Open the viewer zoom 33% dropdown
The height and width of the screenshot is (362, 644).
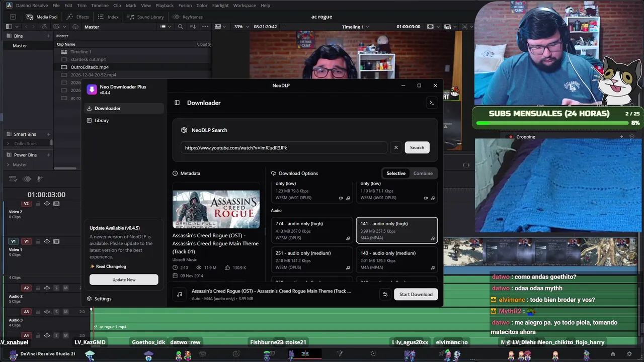tap(240, 27)
